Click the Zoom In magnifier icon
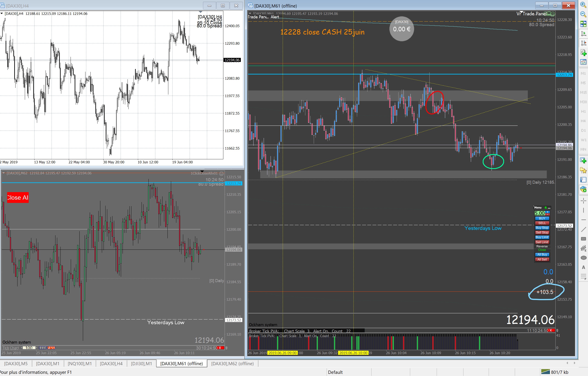This screenshot has height=376, width=588. tap(583, 5)
